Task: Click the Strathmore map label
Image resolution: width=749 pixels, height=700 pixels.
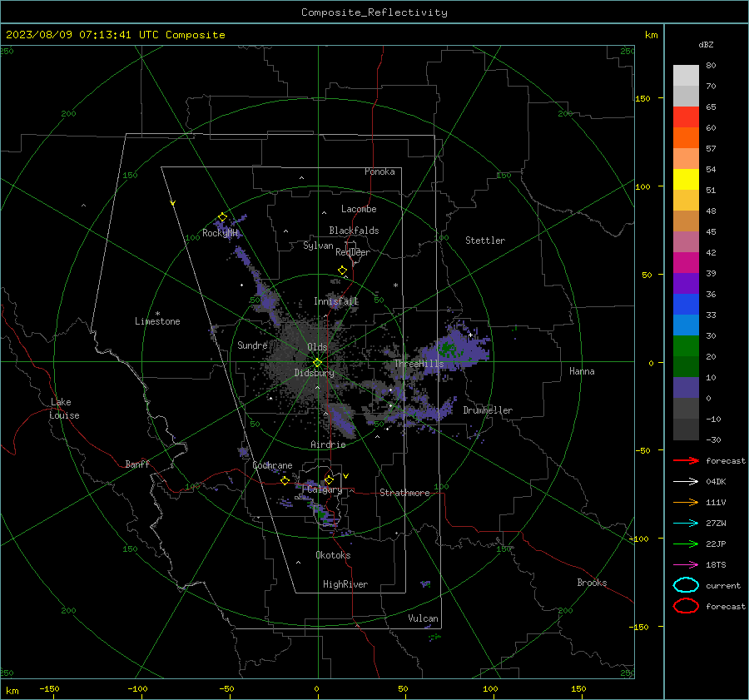Action: tap(404, 493)
